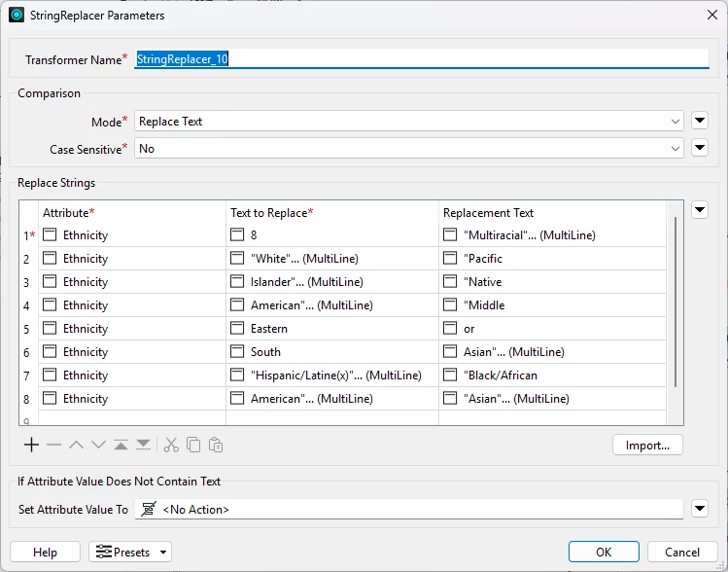The height and width of the screenshot is (572, 728).
Task: Copy the selected row
Action: [x=193, y=446]
